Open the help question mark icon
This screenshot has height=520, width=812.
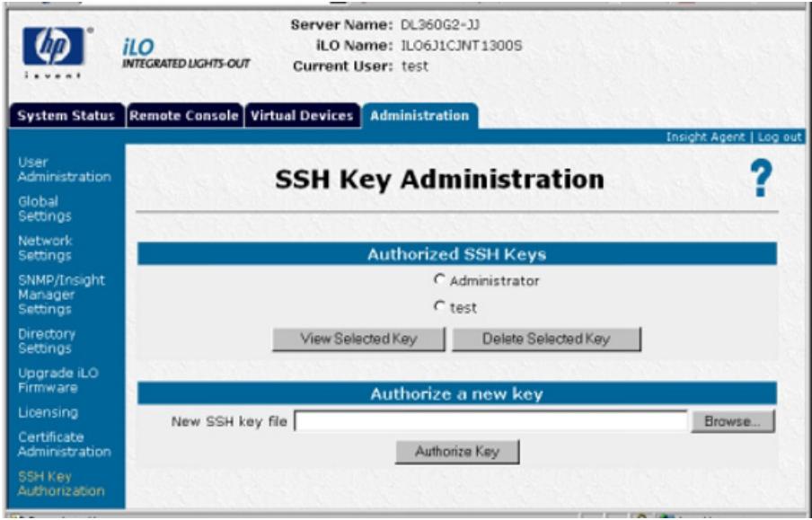[761, 179]
